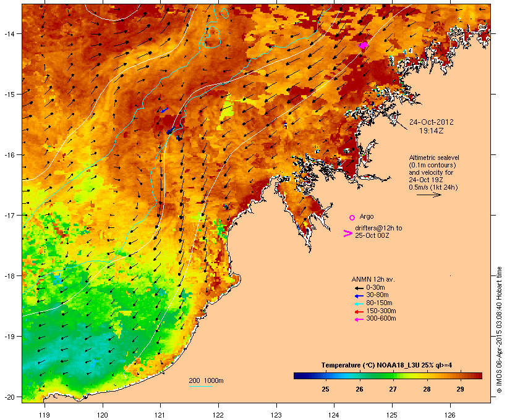Click the '150-300m' depth label

(x=381, y=311)
